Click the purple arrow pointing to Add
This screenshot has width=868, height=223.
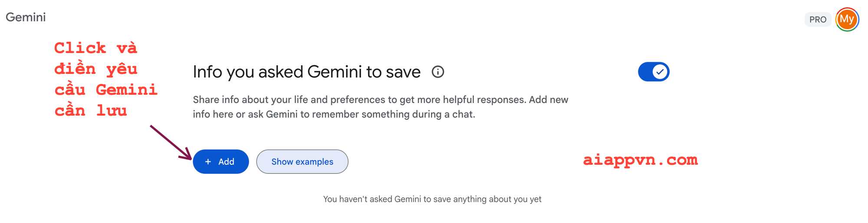(171, 143)
